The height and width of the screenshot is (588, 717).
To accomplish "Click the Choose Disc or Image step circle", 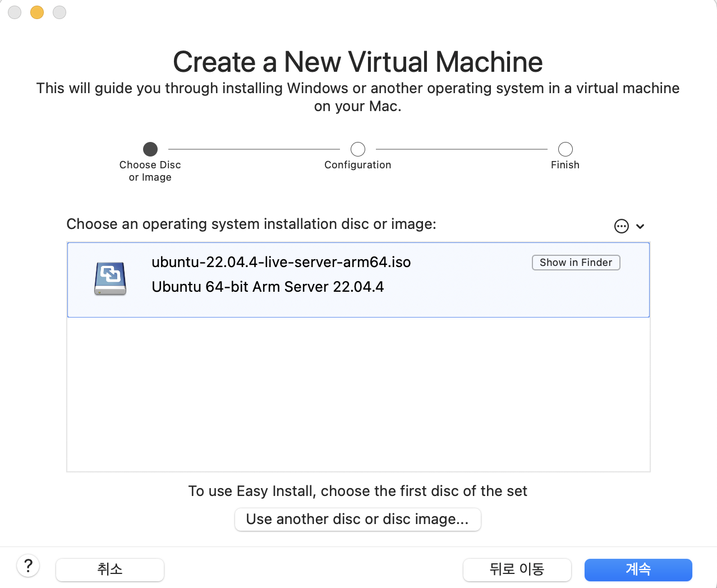I will [x=150, y=149].
